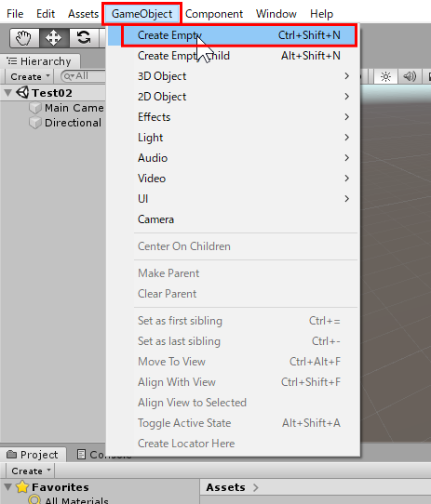Click the Directional Light cube icon
Viewport: 431px width, 504px height.
click(x=35, y=123)
